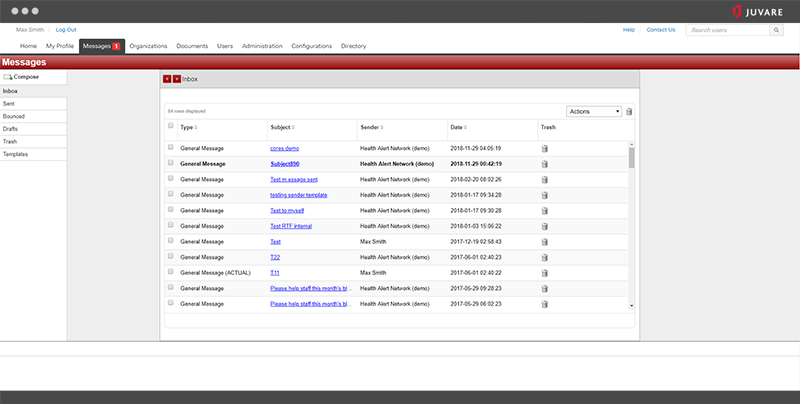
Task: Click trash icon for testing sender template
Action: [544, 195]
